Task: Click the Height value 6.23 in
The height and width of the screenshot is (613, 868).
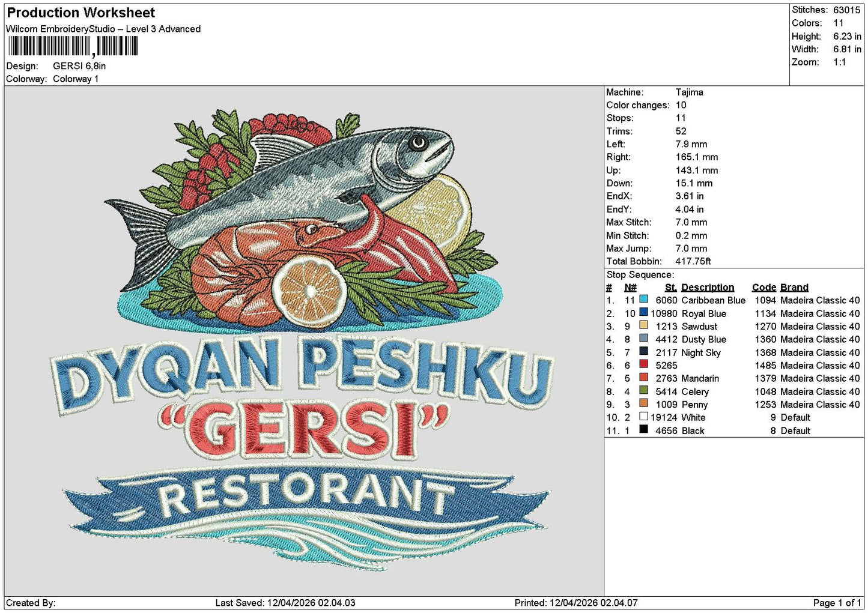Action: (x=848, y=36)
